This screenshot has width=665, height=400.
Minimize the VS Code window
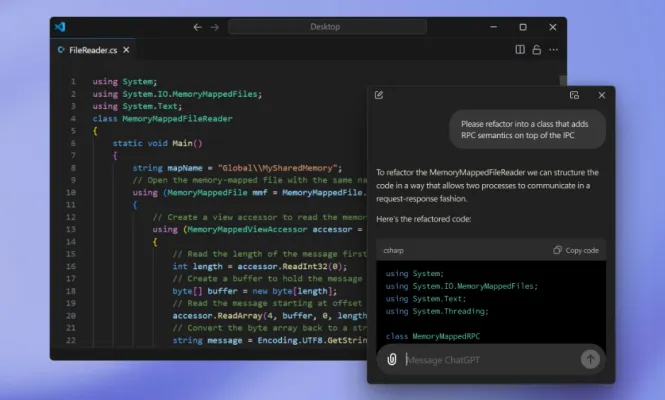click(x=491, y=27)
